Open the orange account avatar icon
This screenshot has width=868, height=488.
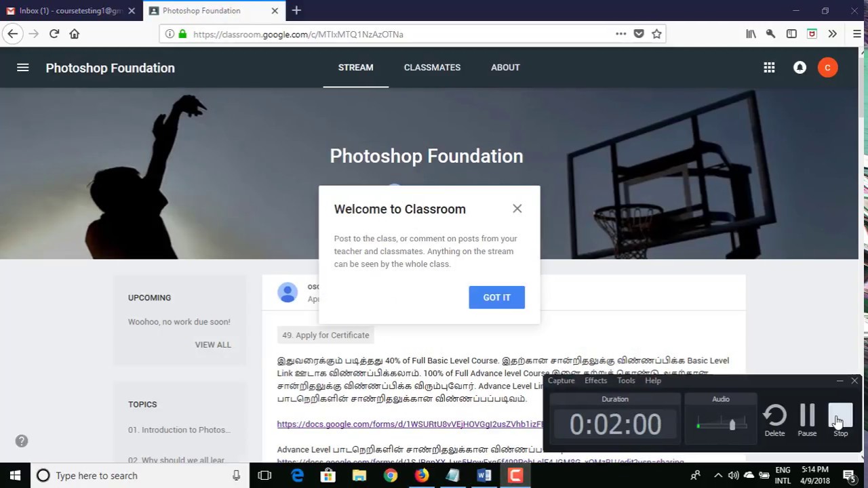[827, 67]
